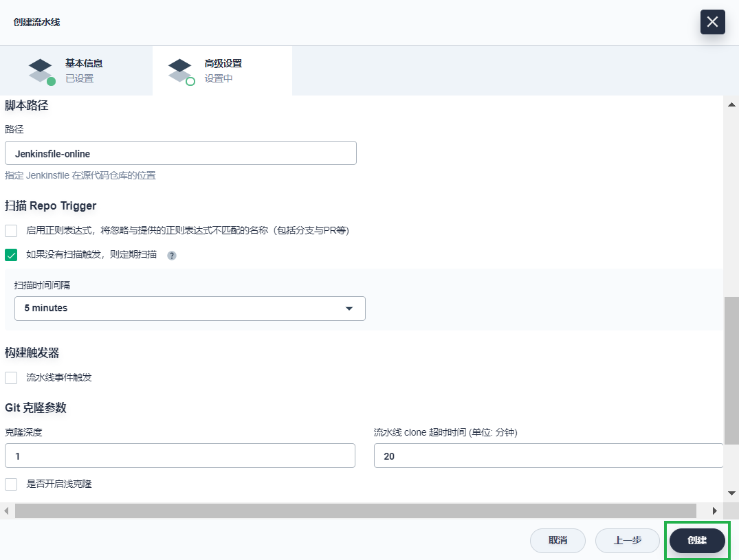Click the horizontal scrollbar thumb
The width and height of the screenshot is (739, 560).
click(355, 511)
